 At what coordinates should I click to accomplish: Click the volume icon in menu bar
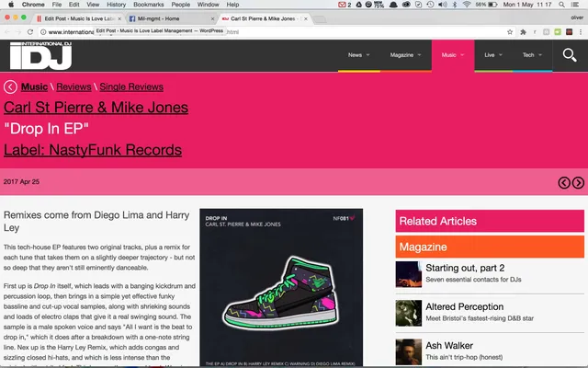(x=443, y=5)
